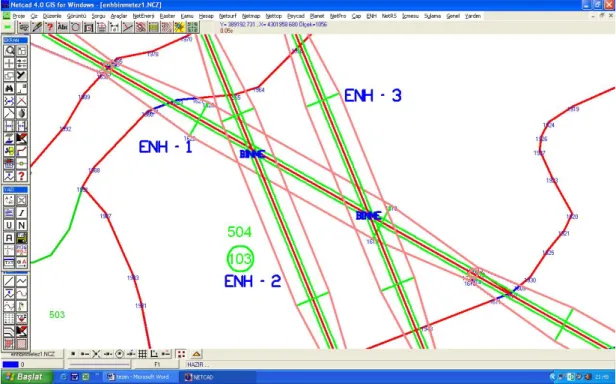Viewport: 616px width, 384px height.
Task: Toggle the circle center snap mode
Action: tap(119, 354)
